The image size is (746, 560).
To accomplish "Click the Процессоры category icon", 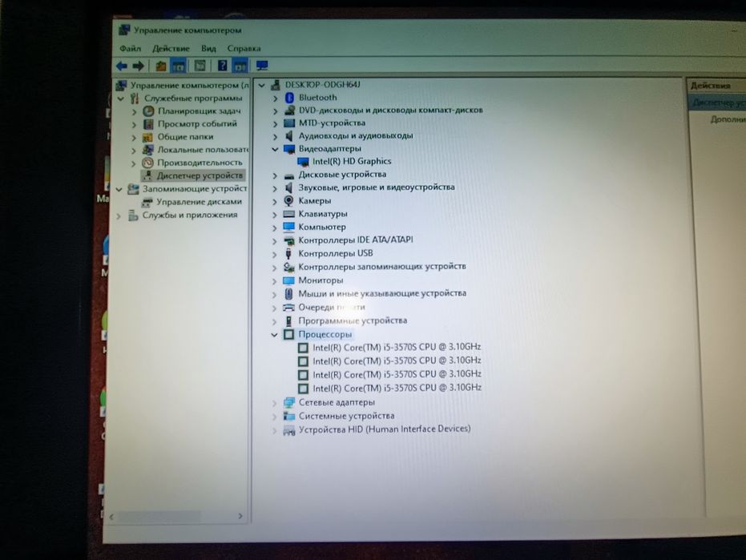I will tap(288, 334).
